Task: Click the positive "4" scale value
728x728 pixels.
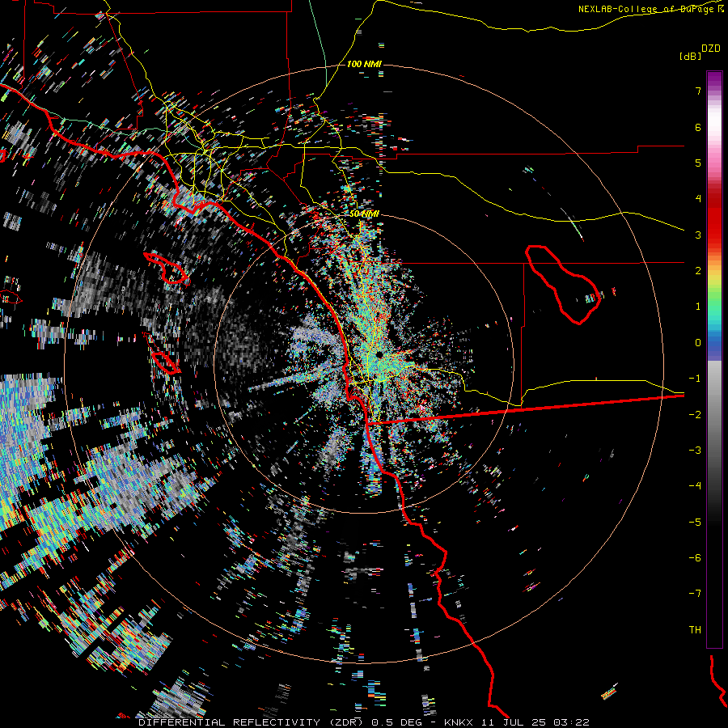Action: tap(698, 199)
